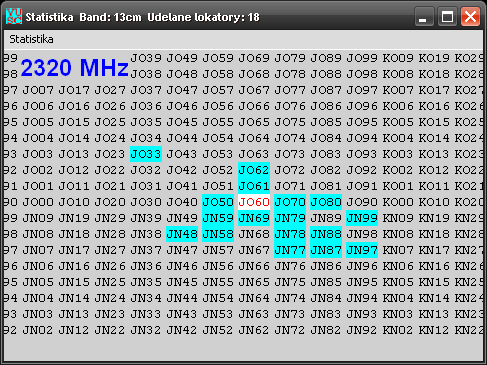Click locator cell JO26
The width and height of the screenshot is (487, 365).
110,106
